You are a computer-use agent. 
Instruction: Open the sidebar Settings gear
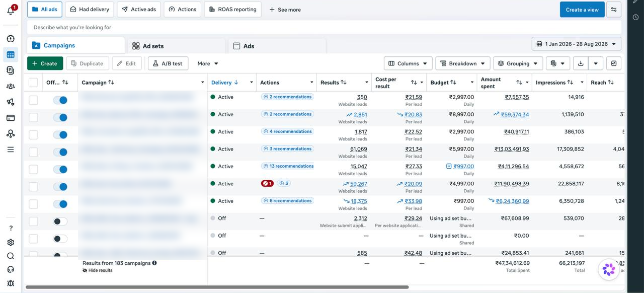[11, 242]
